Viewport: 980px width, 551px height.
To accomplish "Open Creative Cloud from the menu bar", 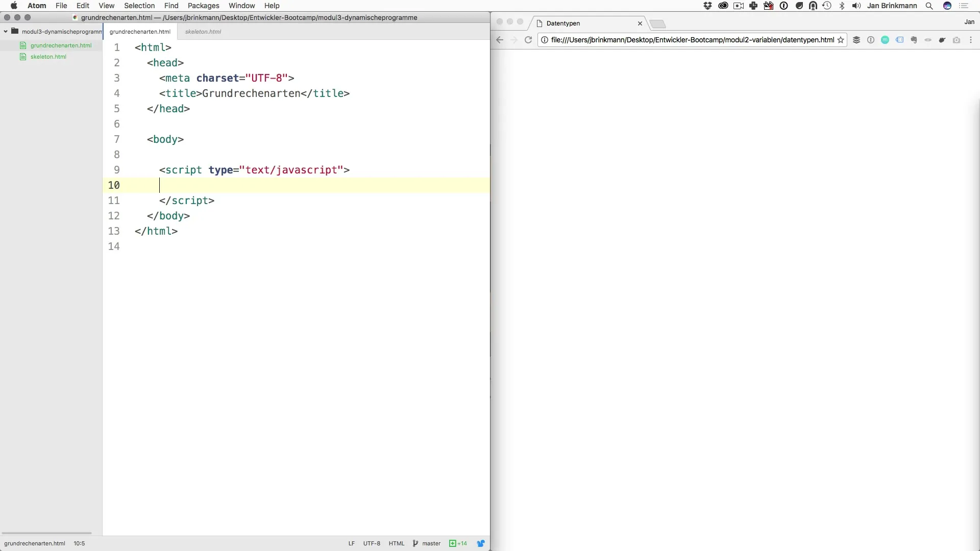I will 723,6.
